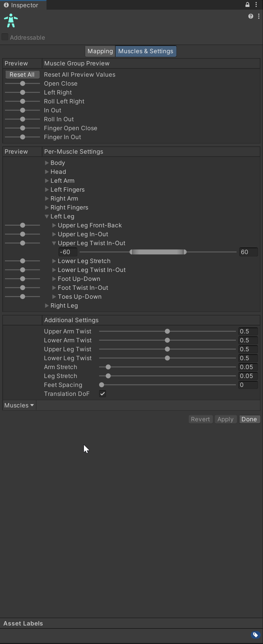Collapse the Left Leg group
This screenshot has height=644, width=263.
47,216
